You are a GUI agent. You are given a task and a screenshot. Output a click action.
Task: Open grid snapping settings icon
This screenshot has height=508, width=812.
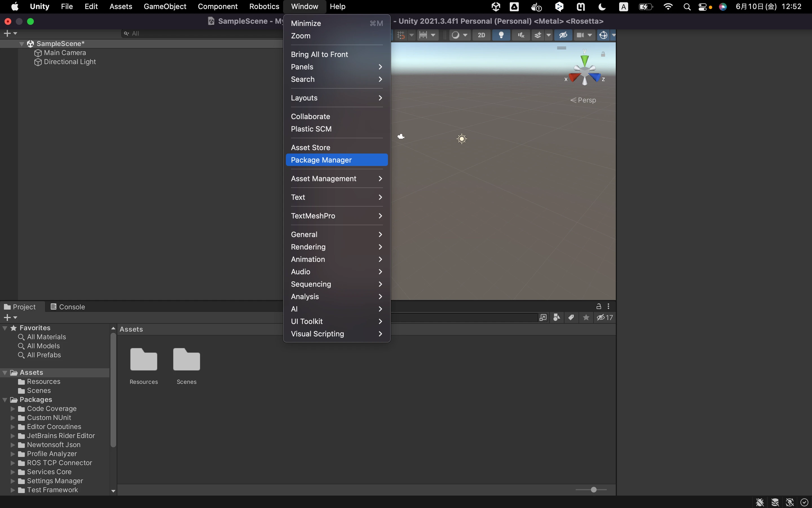401,35
